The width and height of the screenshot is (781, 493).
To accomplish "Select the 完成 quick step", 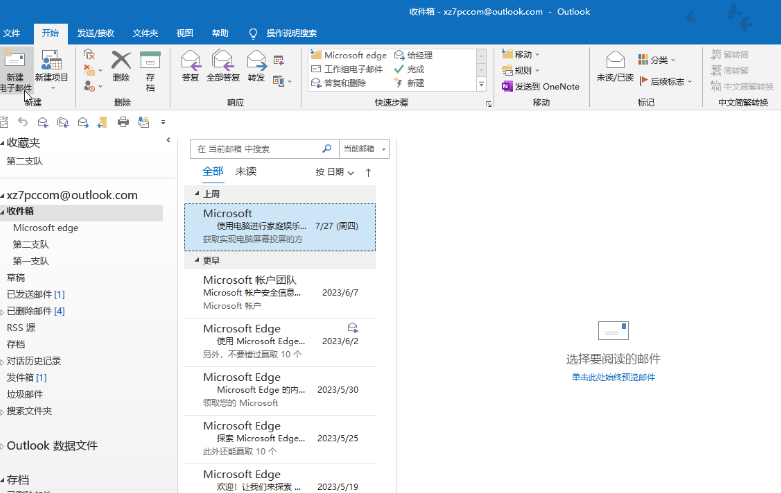I will point(409,69).
